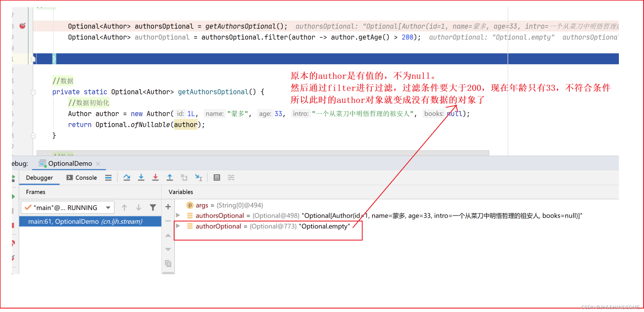Click the Show Execution Point lines icon
This screenshot has width=644, height=312.
coord(108,178)
